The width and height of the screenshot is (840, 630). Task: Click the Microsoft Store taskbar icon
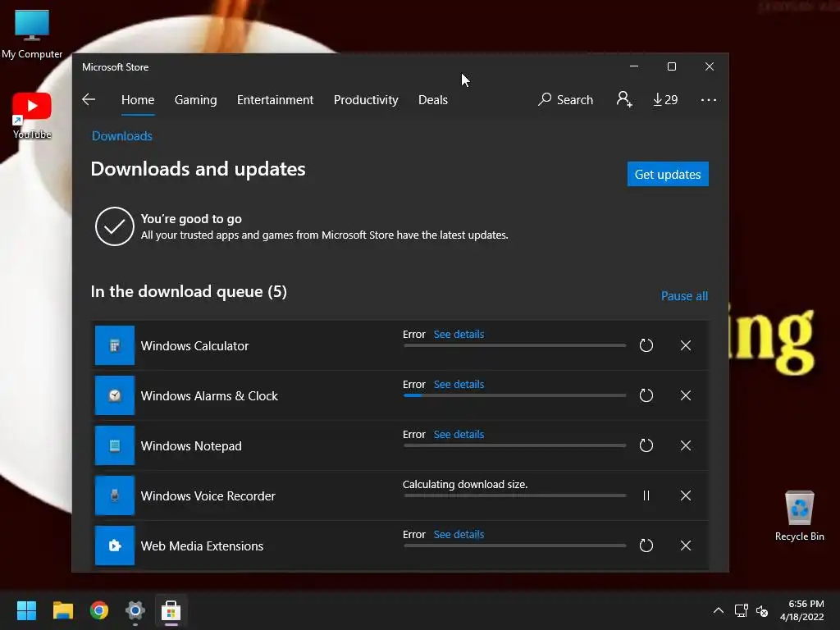click(x=171, y=610)
